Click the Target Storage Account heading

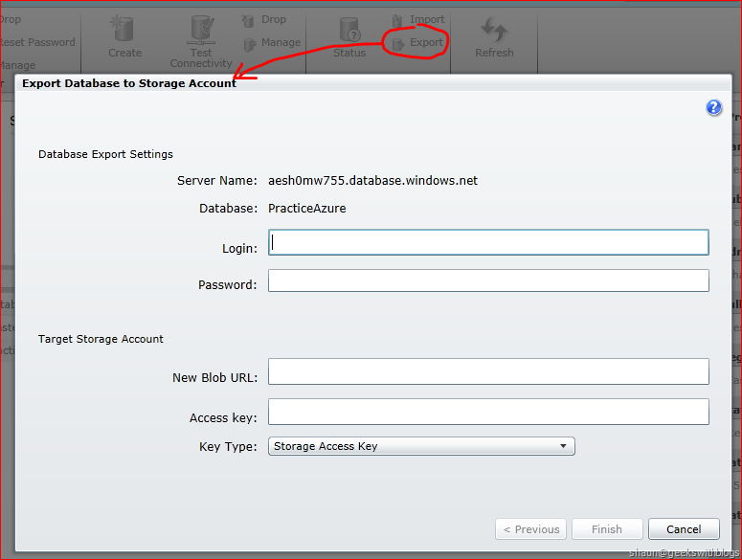pyautogui.click(x=101, y=339)
